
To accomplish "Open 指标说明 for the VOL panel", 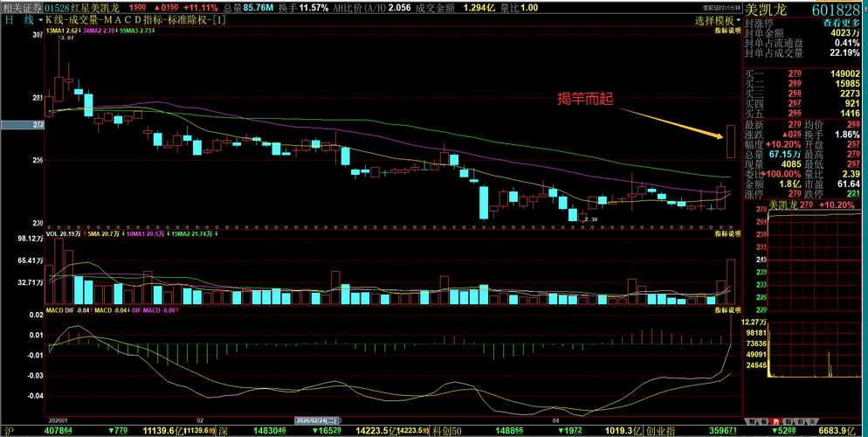I will [x=727, y=234].
